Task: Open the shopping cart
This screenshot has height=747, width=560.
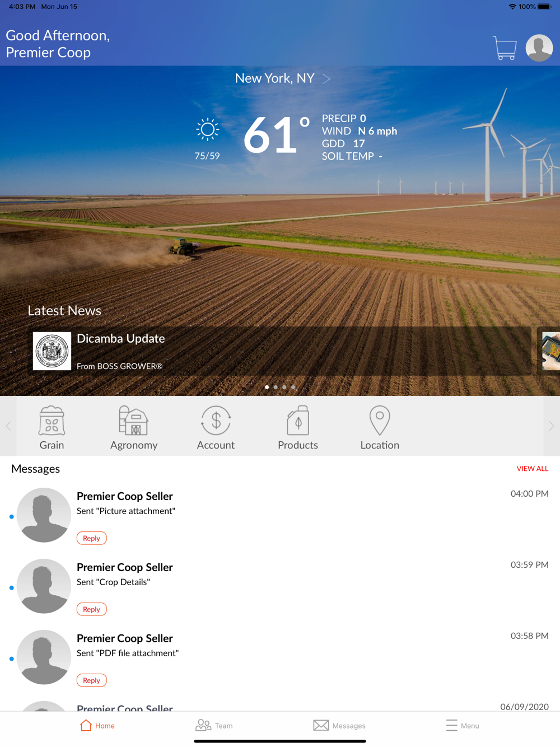Action: [x=505, y=48]
